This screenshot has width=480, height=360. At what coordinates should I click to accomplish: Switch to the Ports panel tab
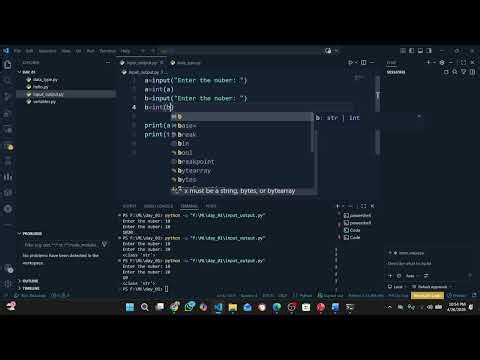pyautogui.click(x=211, y=206)
